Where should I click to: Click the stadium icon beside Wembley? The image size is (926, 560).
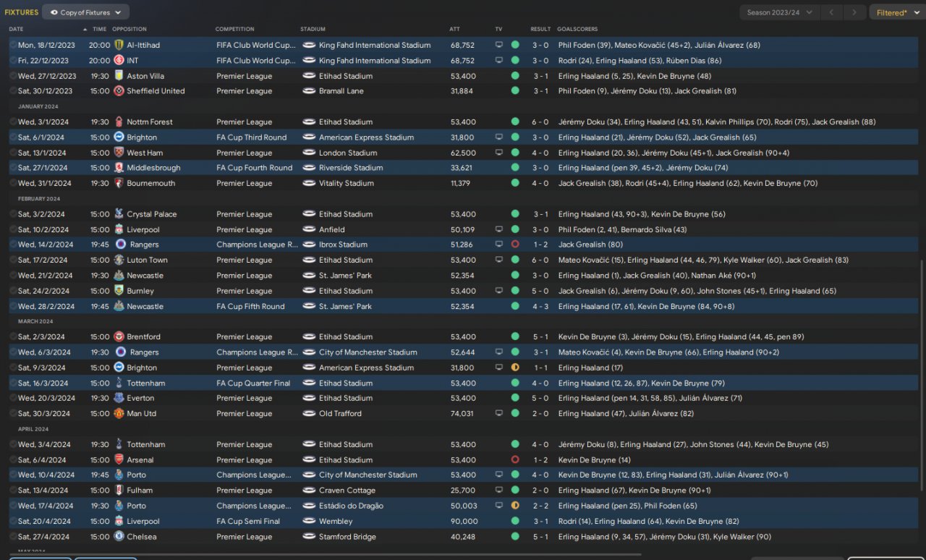click(309, 521)
